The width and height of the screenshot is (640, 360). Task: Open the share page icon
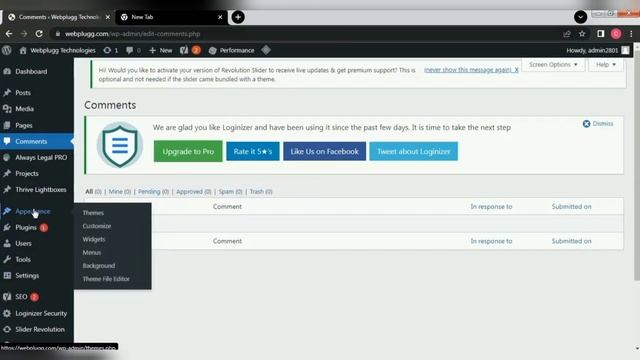[567, 34]
